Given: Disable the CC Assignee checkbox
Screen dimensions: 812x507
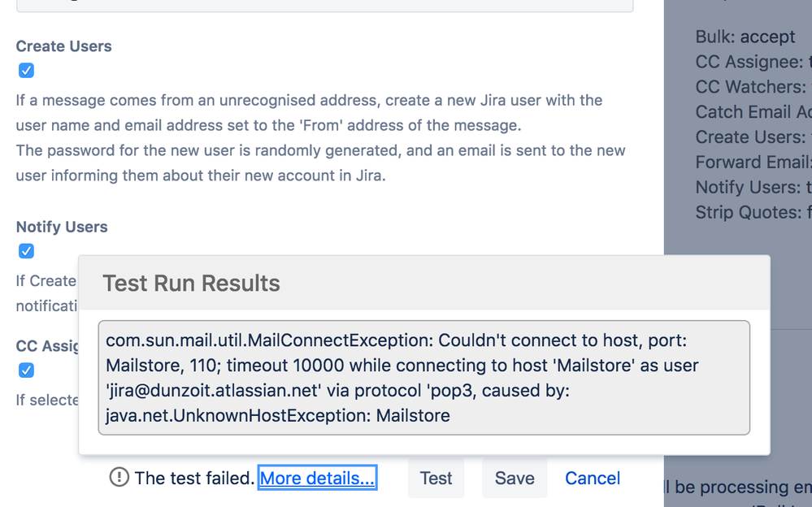Looking at the screenshot, I should tap(26, 370).
